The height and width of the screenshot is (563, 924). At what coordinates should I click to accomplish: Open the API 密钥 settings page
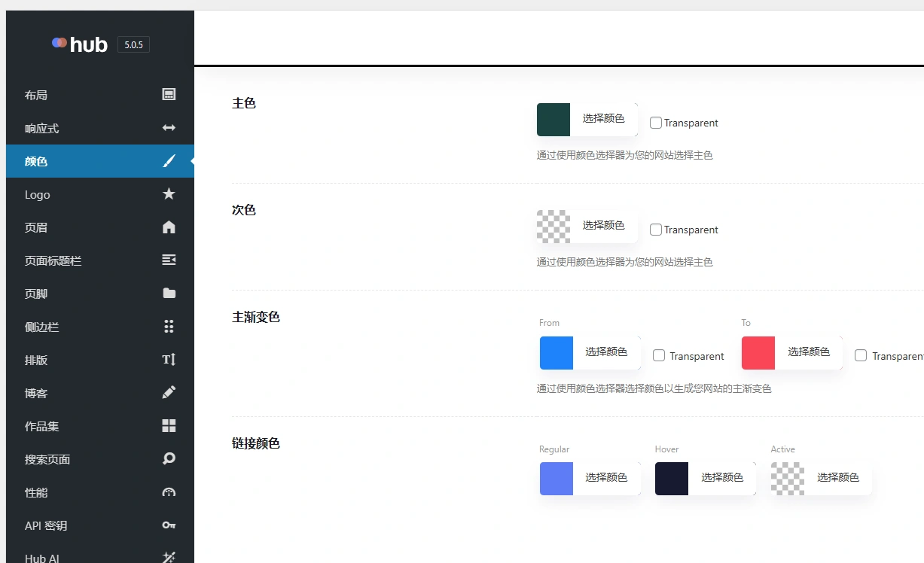(167, 525)
